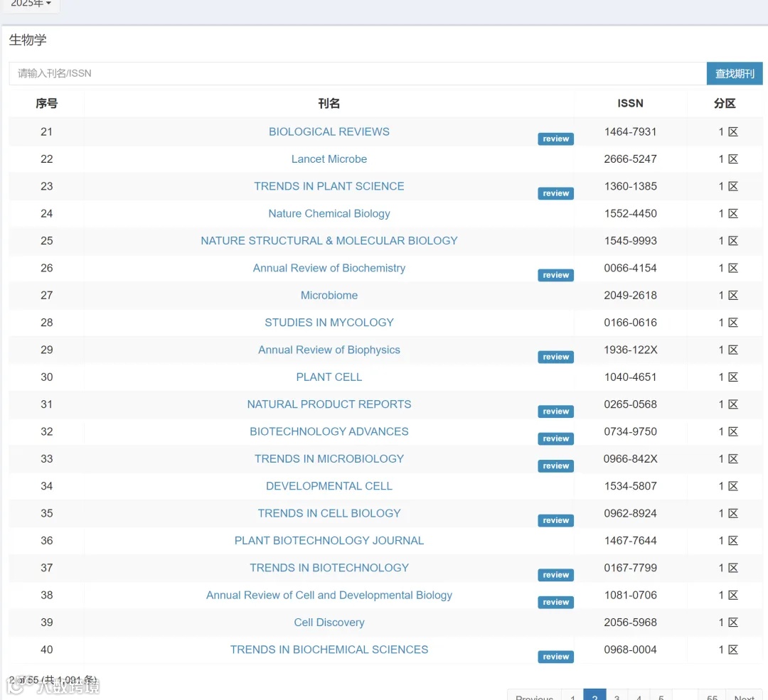
Task: Open Cell Discovery journal link
Action: [x=329, y=623]
